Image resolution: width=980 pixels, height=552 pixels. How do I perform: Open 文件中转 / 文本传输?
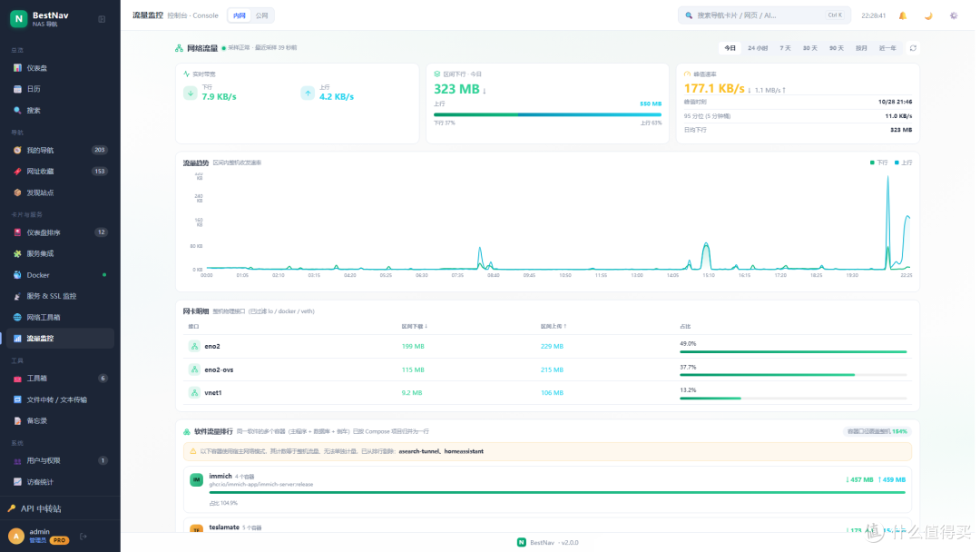click(60, 399)
